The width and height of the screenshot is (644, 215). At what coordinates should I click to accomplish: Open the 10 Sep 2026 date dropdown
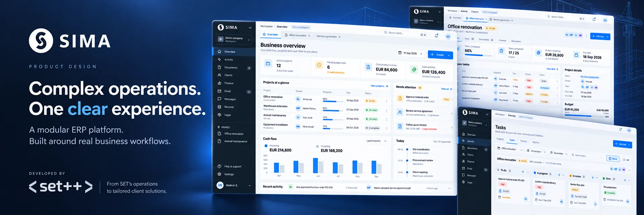411,53
